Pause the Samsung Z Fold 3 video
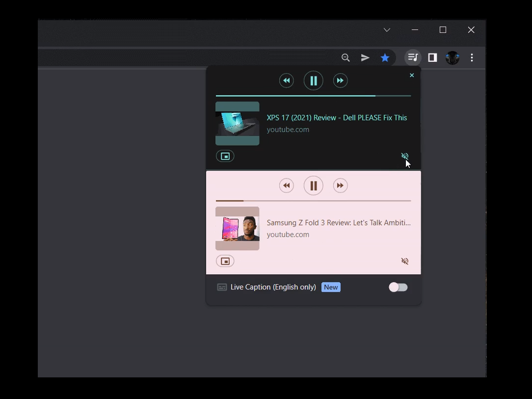 click(313, 185)
